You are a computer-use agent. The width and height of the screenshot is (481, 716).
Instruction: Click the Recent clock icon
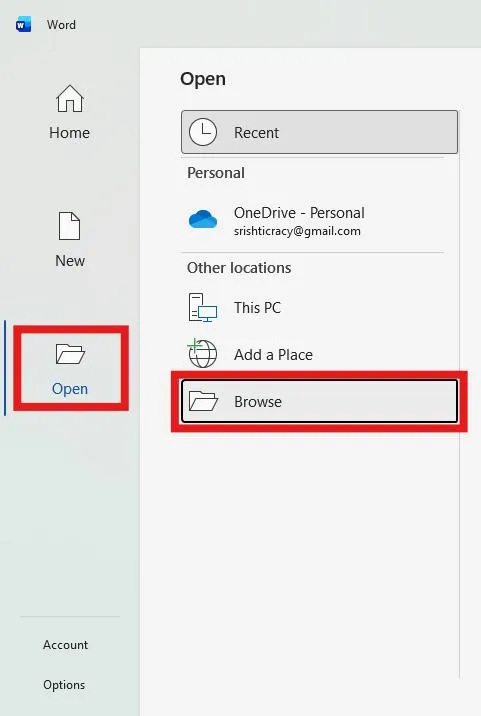click(203, 132)
